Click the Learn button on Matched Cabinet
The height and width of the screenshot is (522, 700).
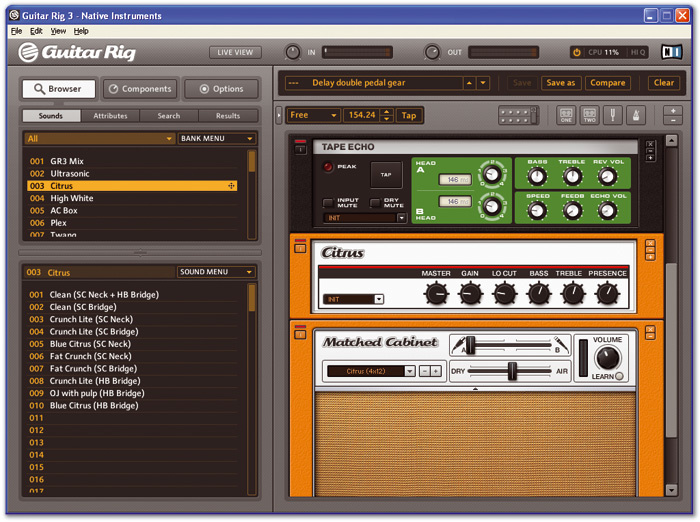point(619,376)
